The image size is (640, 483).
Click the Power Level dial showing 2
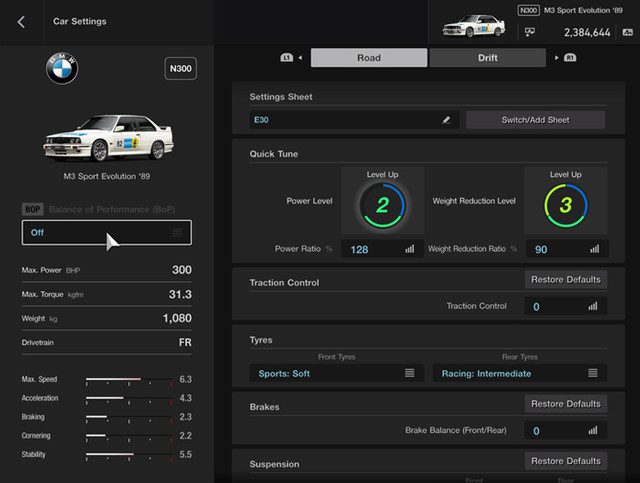click(382, 206)
